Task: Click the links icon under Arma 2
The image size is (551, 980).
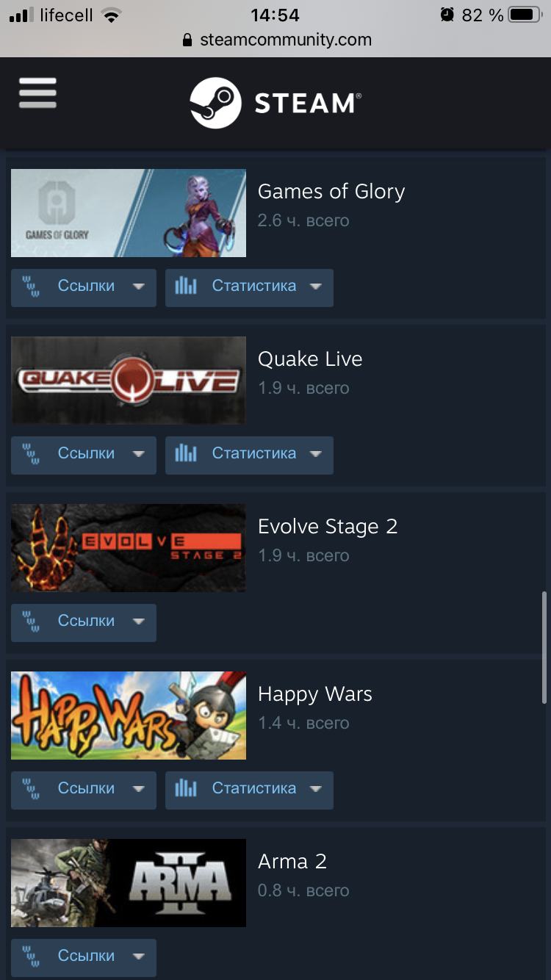Action: pos(32,956)
